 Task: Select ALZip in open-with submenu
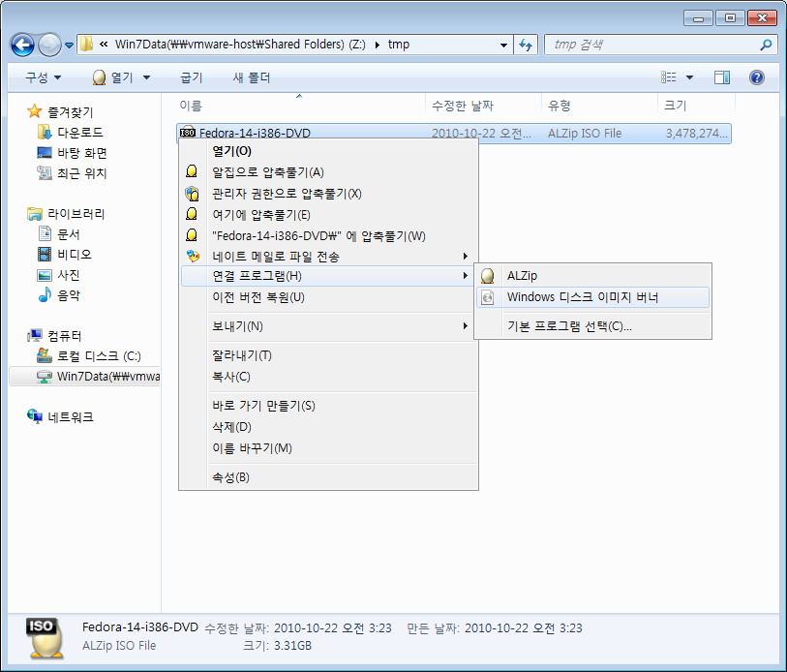point(592,276)
